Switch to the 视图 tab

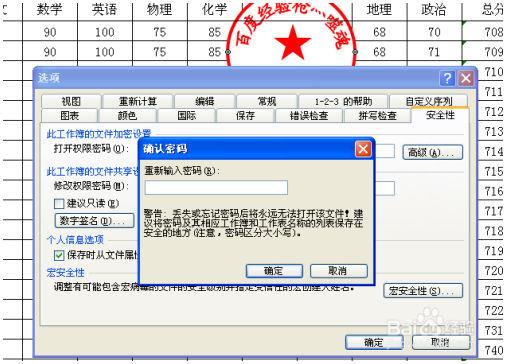tap(71, 101)
